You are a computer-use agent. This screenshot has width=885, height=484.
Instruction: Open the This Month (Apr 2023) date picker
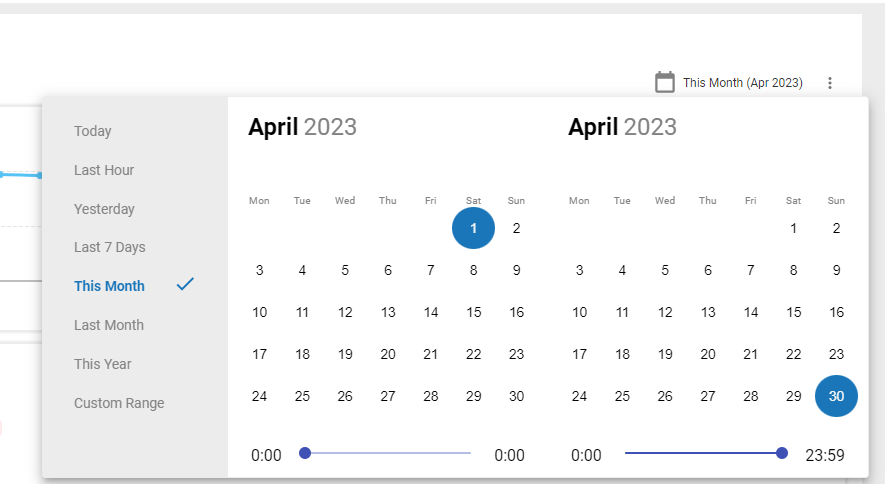(742, 83)
